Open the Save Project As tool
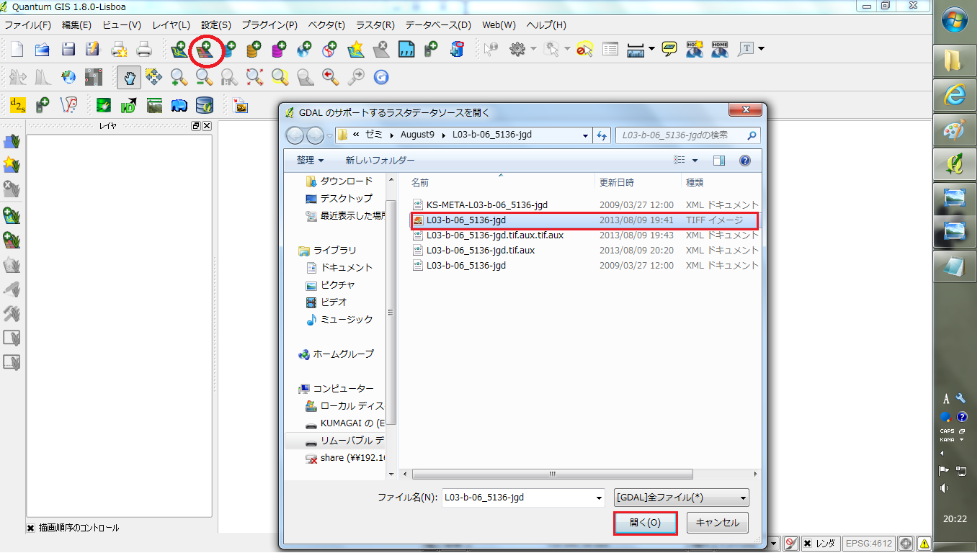Image resolution: width=980 pixels, height=553 pixels. [93, 50]
